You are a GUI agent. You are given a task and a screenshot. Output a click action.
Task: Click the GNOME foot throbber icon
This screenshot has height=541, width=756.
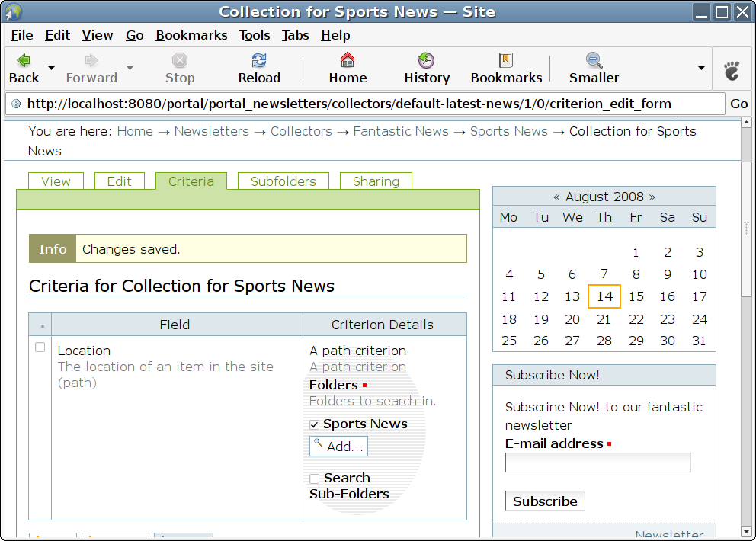pos(732,71)
